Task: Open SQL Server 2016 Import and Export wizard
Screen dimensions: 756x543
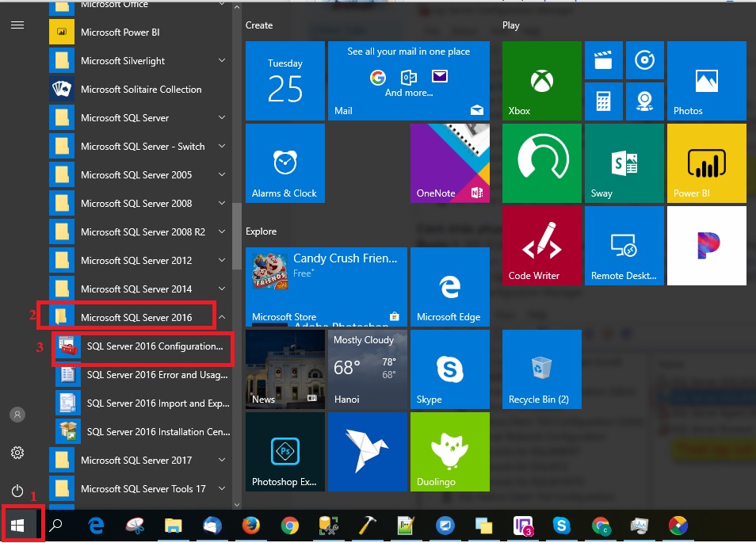Action: click(x=143, y=403)
